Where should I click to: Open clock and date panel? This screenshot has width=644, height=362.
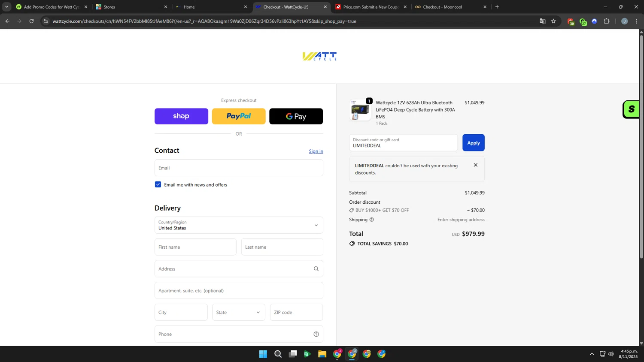[x=628, y=354]
